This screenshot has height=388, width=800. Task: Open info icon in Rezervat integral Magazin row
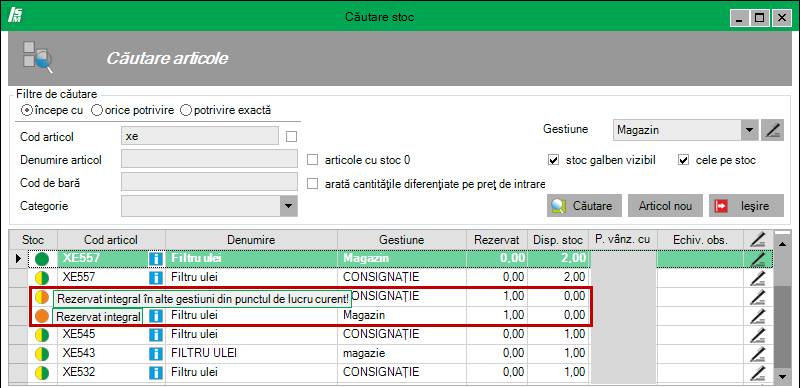[155, 316]
